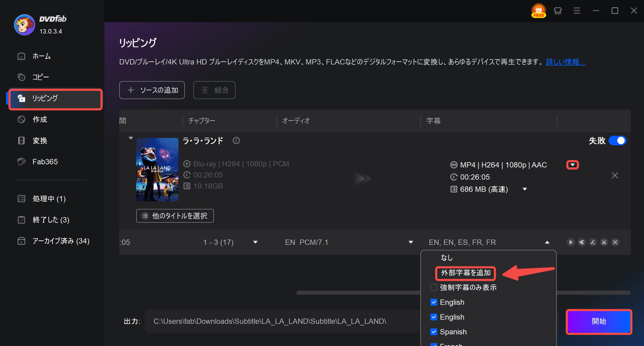Click the Blu-ray | H264 | 1080p | PCM source info
The height and width of the screenshot is (346, 644).
coord(241,164)
